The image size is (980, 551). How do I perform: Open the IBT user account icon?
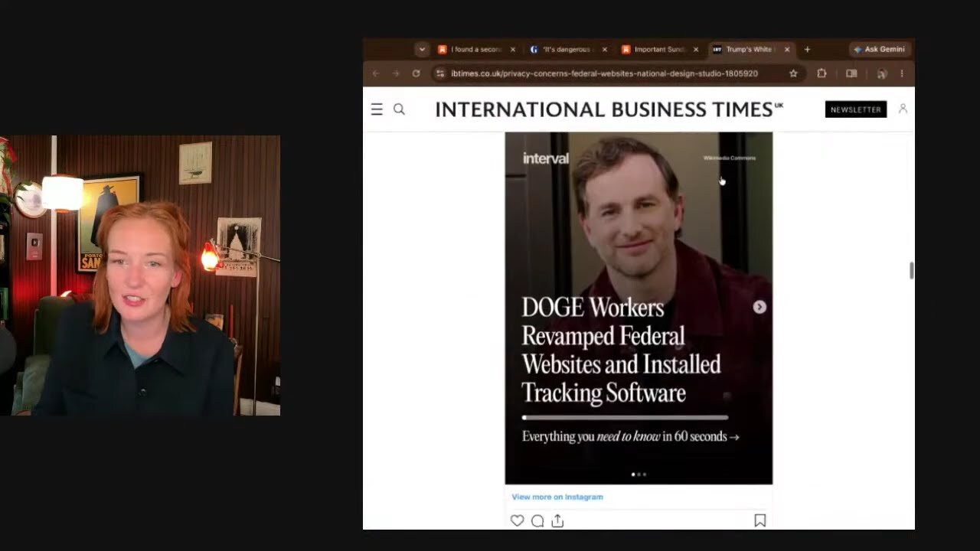(903, 109)
